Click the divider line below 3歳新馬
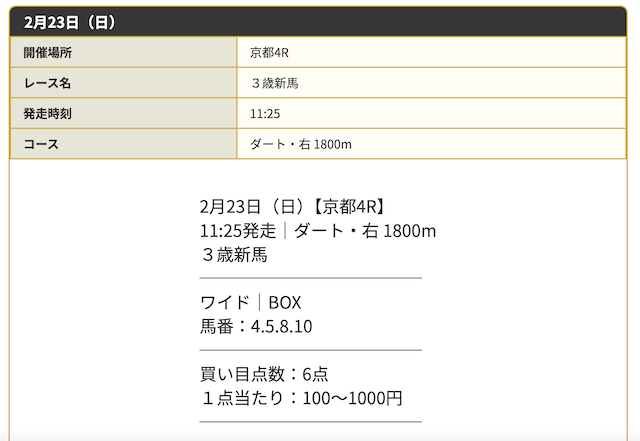The image size is (640, 441). (311, 278)
